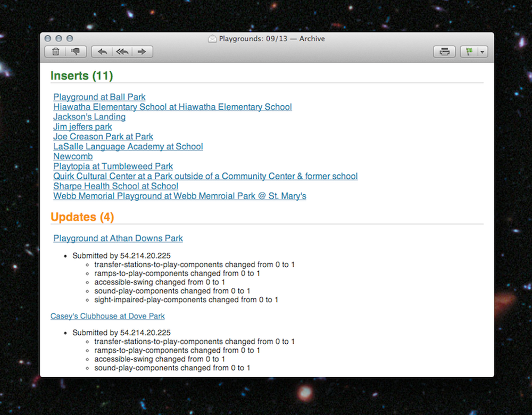Close the mail window
532x415 pixels.
(48, 38)
